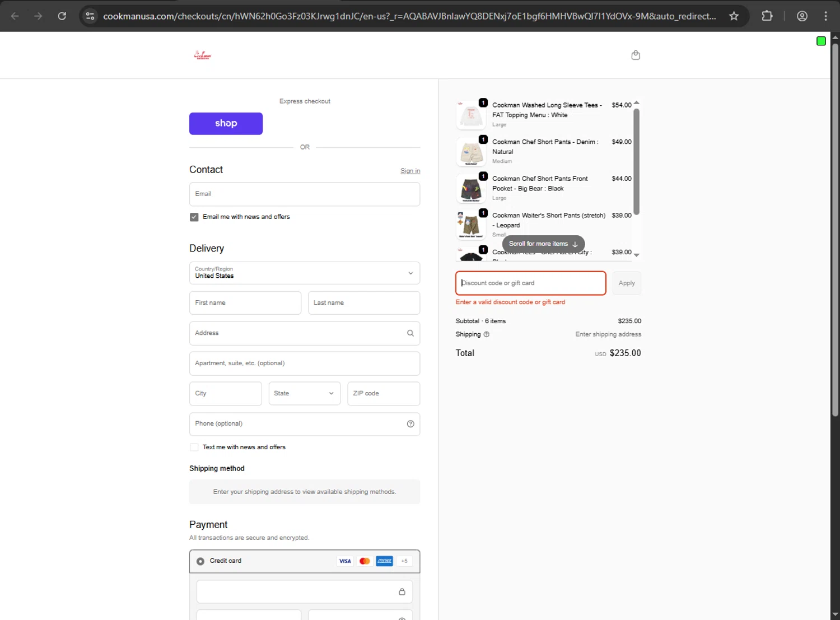The image size is (840, 620).
Task: Click Chef Short Pants Denim thumbnail
Action: coord(471,152)
